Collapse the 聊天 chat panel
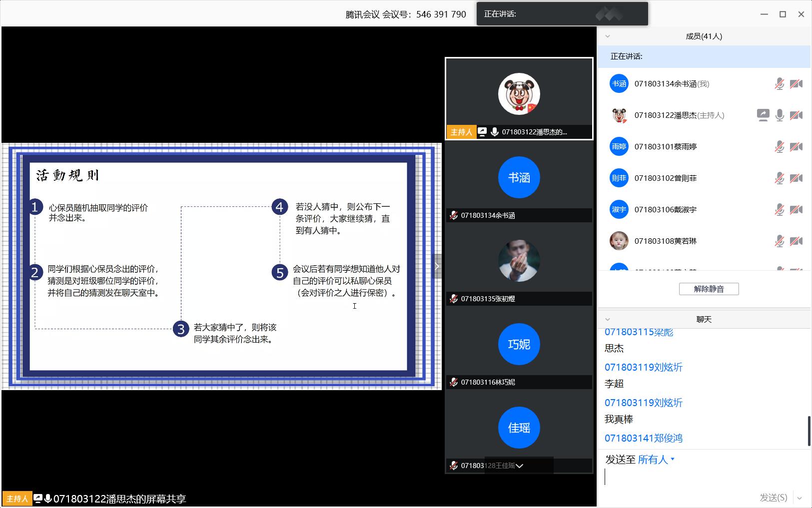The height and width of the screenshot is (508, 812). 608,319
